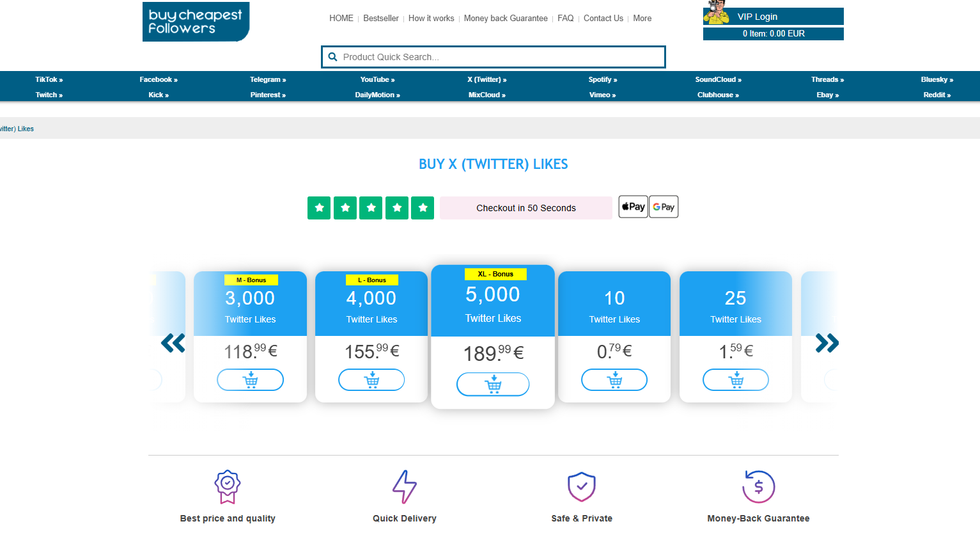Screen dimensions: 980x533
Task: View the shopping cart item total
Action: pyautogui.click(x=773, y=34)
